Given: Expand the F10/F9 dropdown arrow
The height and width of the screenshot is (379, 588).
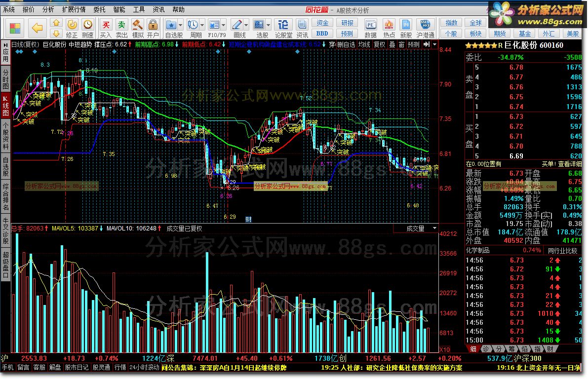Looking at the screenshot, I should pos(224,25).
